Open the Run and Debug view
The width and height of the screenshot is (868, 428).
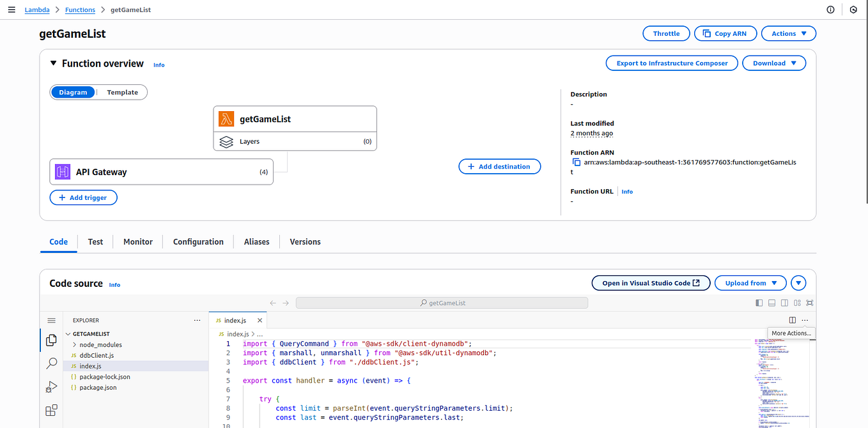[x=51, y=386]
